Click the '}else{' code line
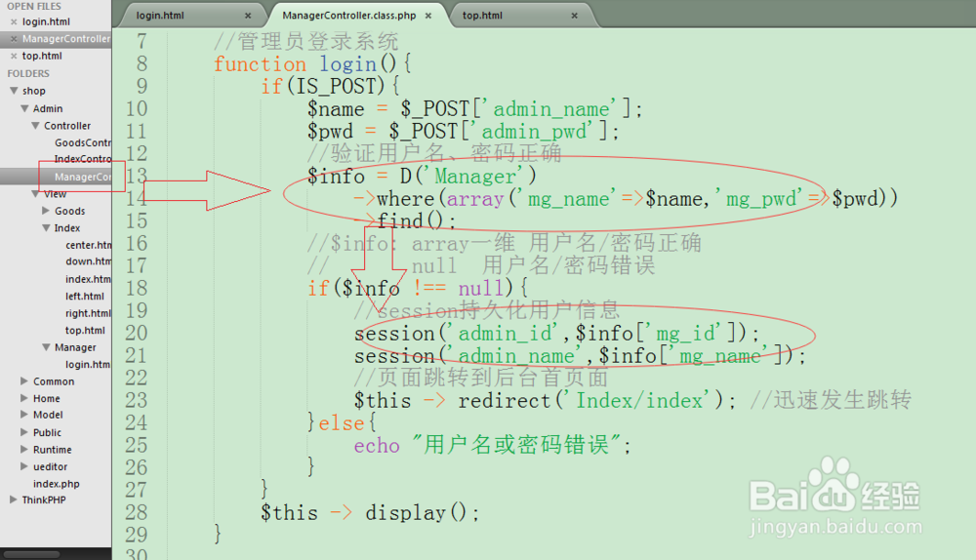The width and height of the screenshot is (976, 560). (x=342, y=423)
